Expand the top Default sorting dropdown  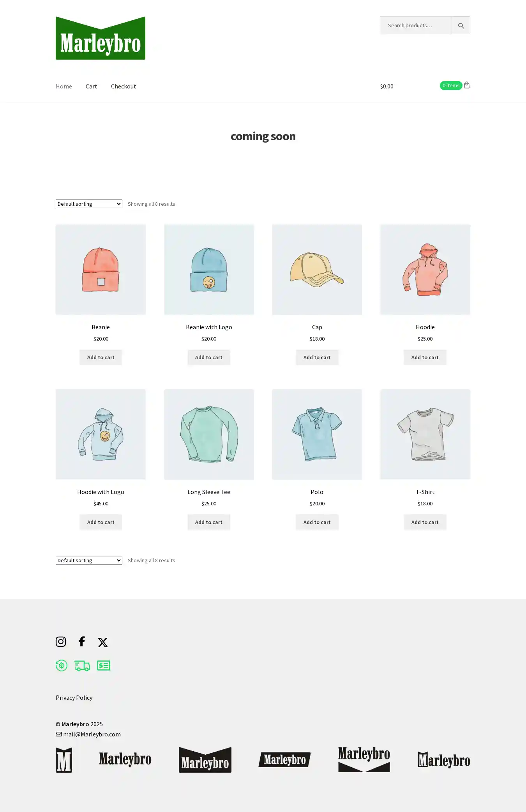(x=89, y=204)
